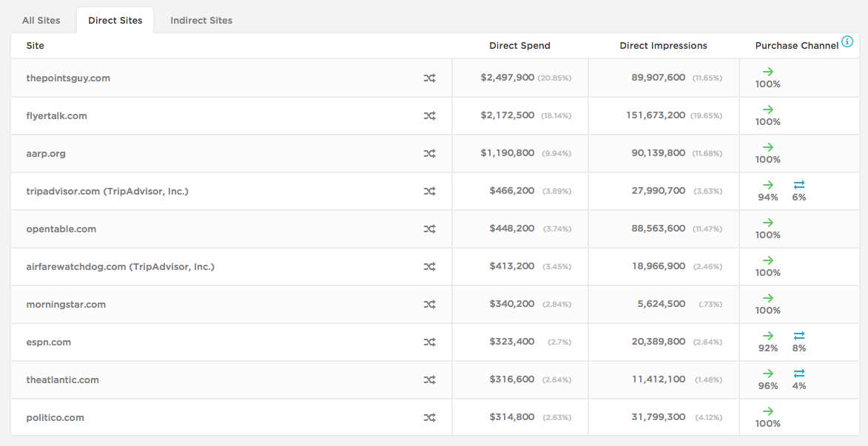The height and width of the screenshot is (446, 868).
Task: Select the Direct Sites tab
Action: tap(115, 21)
